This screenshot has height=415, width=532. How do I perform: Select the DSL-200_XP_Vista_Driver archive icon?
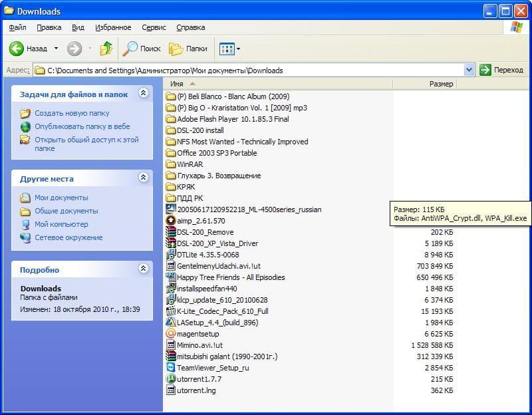171,243
